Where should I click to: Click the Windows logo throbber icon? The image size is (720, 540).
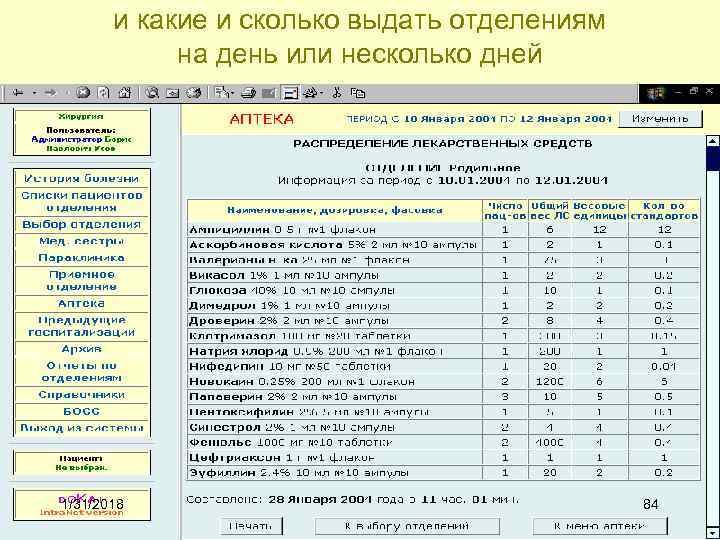656,93
